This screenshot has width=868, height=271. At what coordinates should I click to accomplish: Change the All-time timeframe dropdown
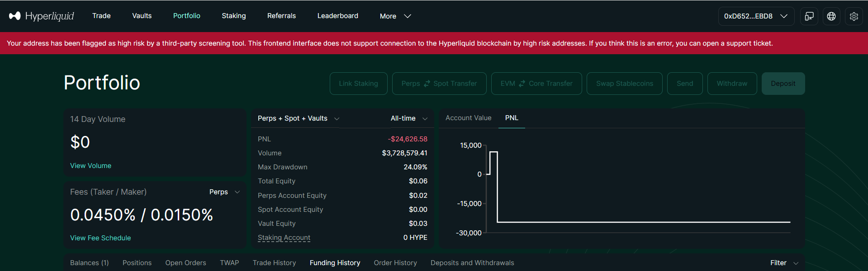click(x=408, y=118)
